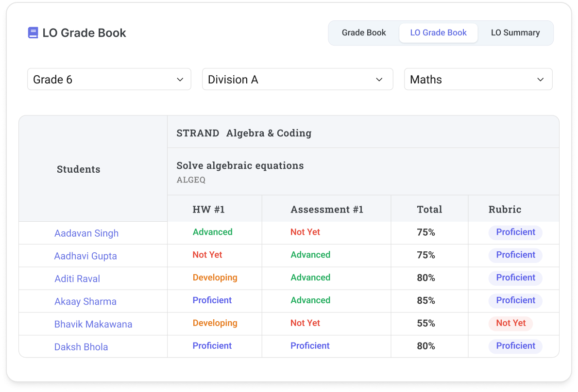Image resolution: width=578 pixels, height=392 pixels.
Task: Click the Total column header
Action: [429, 210]
